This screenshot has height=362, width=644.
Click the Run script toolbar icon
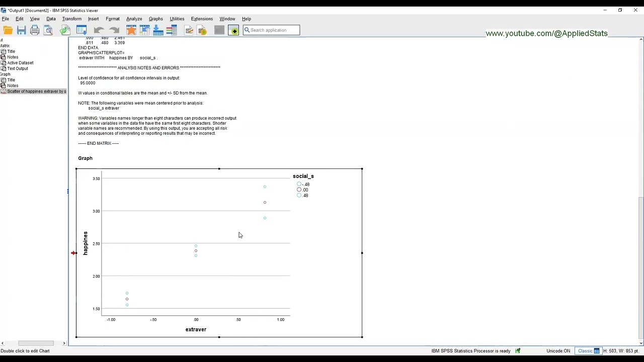coord(202,30)
